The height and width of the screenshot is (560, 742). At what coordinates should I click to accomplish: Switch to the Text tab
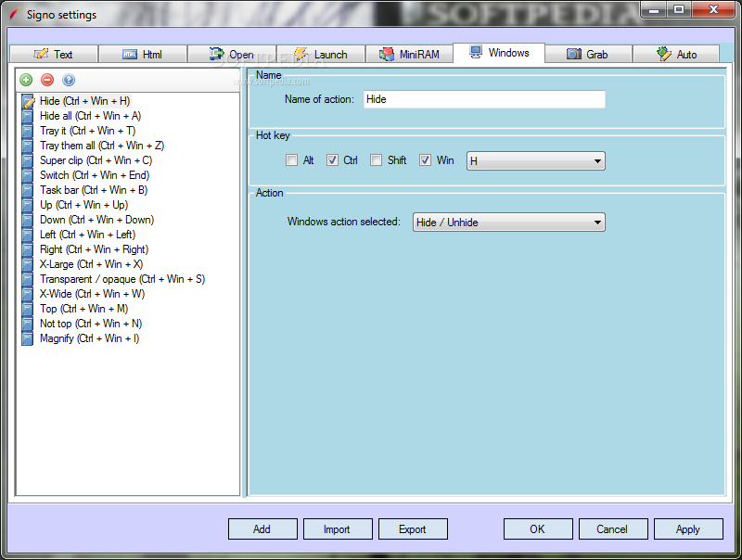54,55
